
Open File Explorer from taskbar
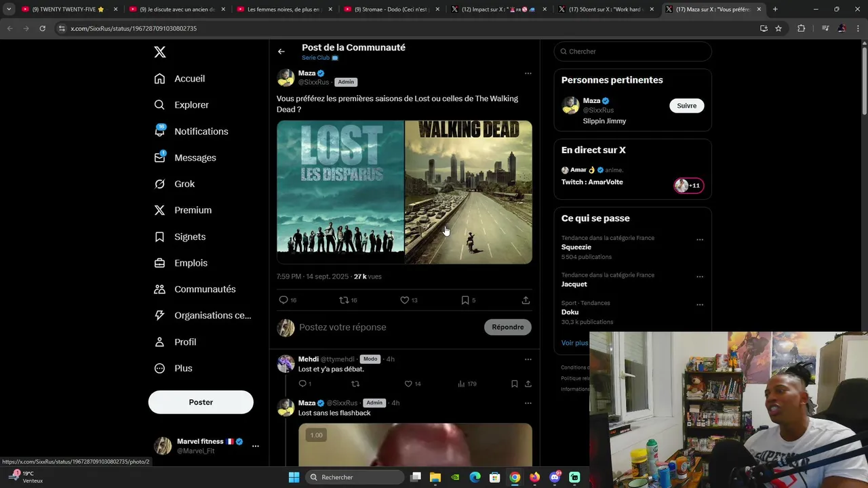[x=435, y=477]
